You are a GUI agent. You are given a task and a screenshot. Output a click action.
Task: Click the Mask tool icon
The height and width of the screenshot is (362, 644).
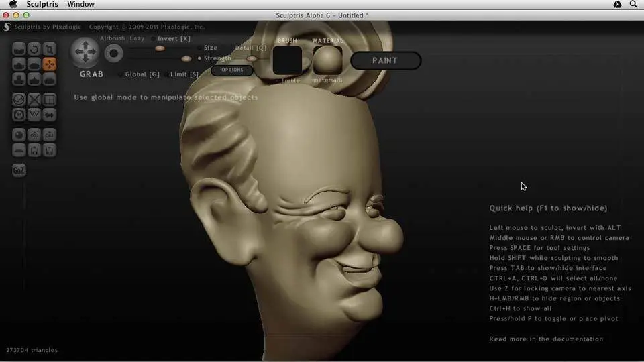pos(19,115)
